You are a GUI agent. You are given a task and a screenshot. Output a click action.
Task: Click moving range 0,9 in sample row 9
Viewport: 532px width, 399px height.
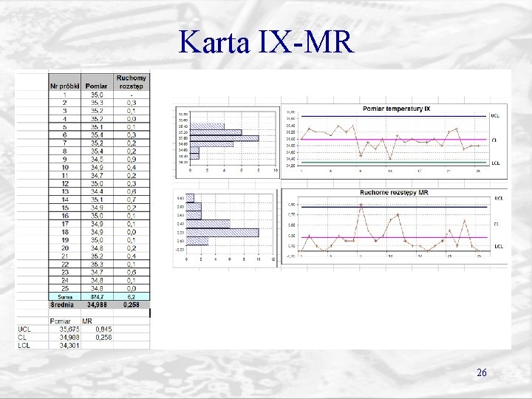tap(132, 160)
